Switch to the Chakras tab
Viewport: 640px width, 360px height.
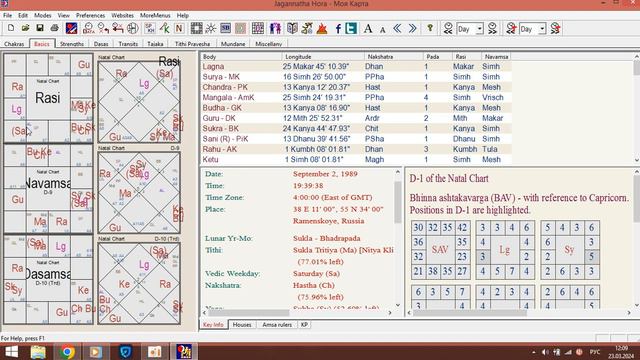14,44
